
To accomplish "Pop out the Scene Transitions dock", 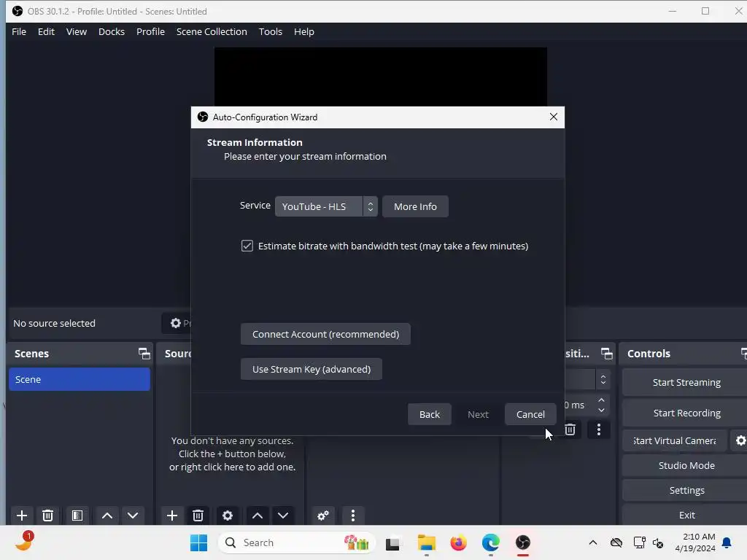I will pyautogui.click(x=606, y=354).
